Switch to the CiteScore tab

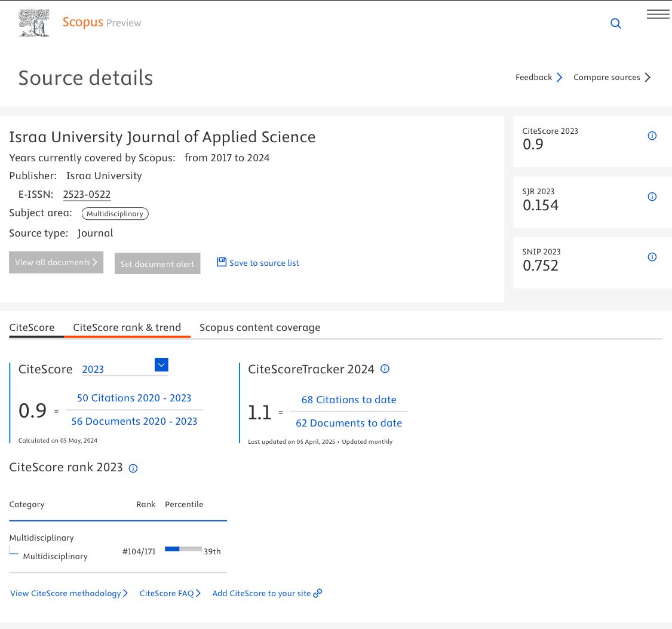click(32, 327)
